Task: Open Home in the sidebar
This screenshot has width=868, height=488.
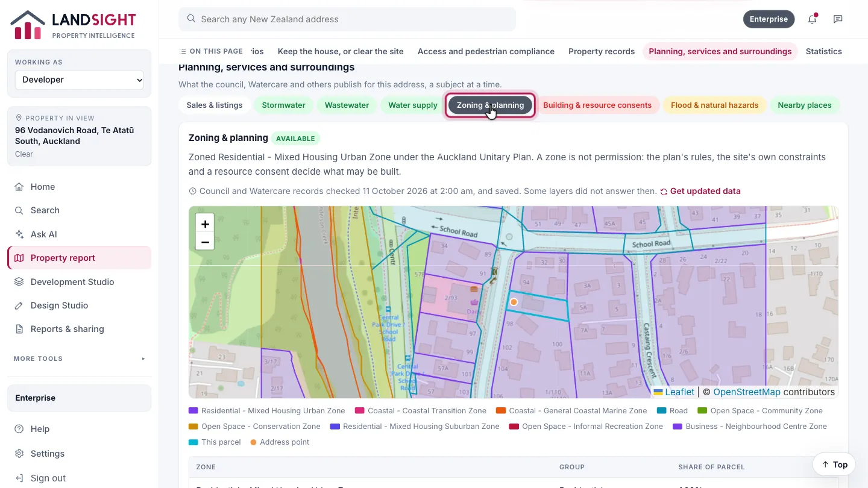Action: [x=79, y=187]
